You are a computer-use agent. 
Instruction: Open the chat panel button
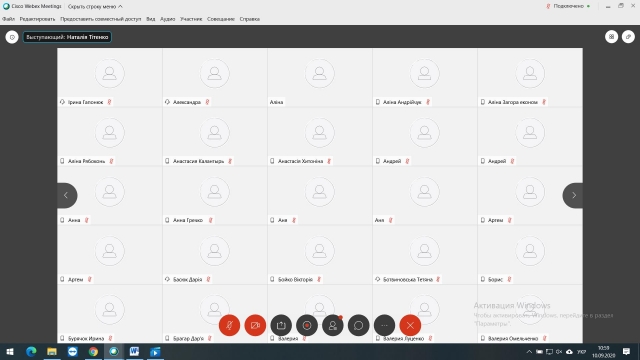click(358, 325)
